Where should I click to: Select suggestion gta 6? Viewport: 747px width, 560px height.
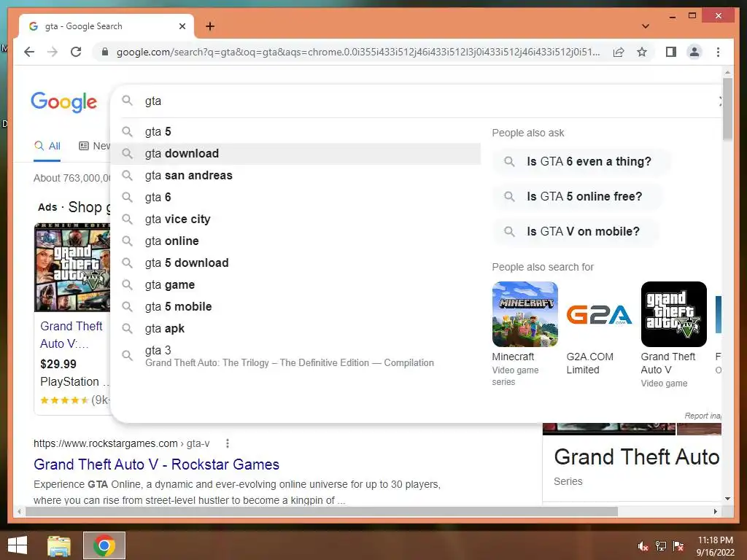click(x=296, y=197)
